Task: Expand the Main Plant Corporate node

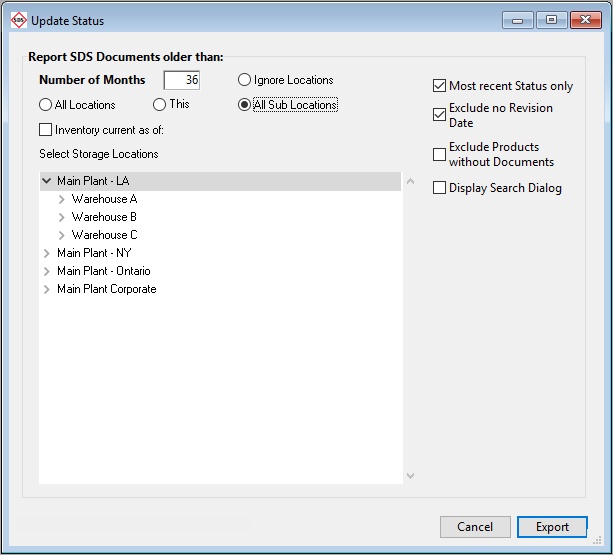Action: (x=47, y=290)
